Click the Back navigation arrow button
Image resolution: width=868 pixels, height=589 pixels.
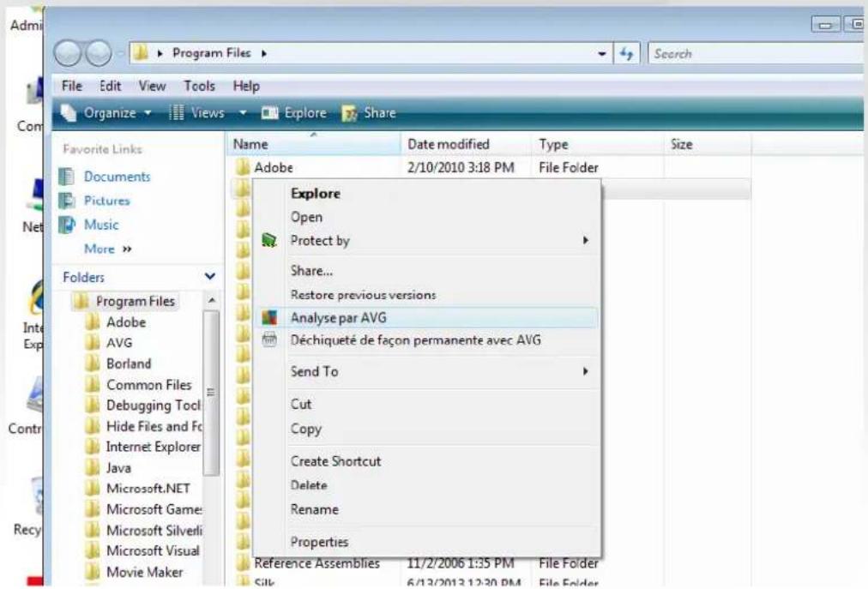point(68,54)
